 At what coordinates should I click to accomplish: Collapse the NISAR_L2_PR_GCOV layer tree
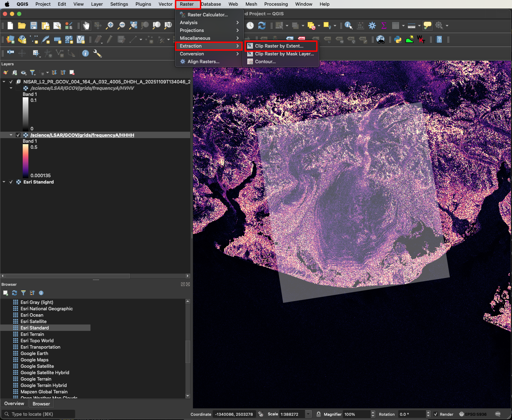click(x=4, y=81)
